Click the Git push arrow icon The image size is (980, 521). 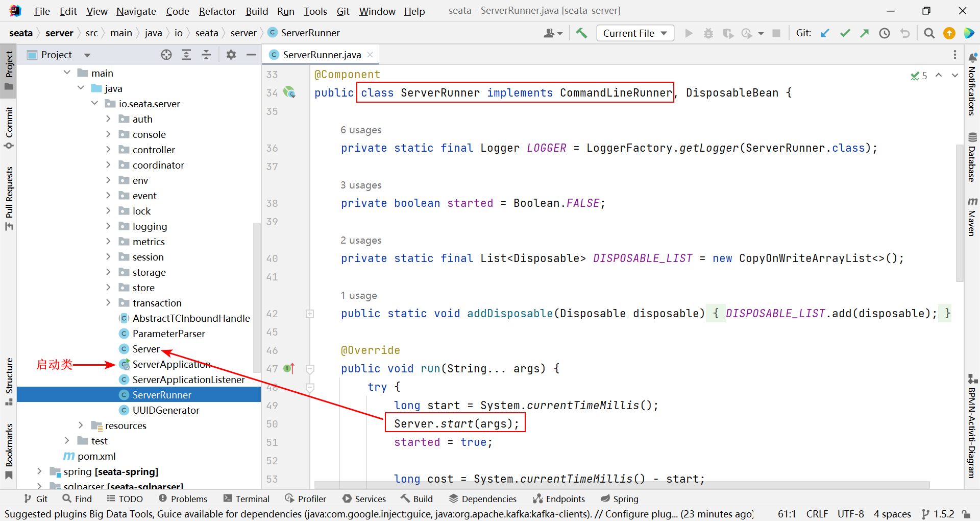(x=864, y=33)
